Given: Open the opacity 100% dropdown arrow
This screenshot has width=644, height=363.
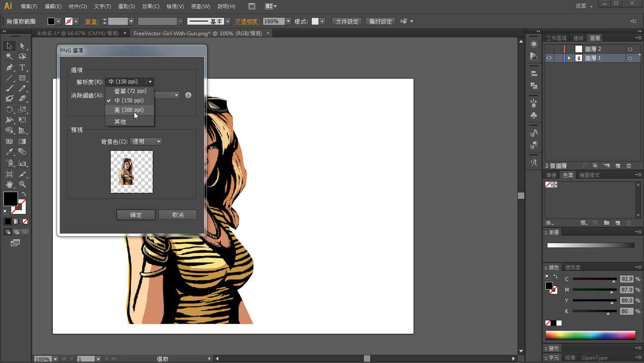Looking at the screenshot, I should point(288,21).
